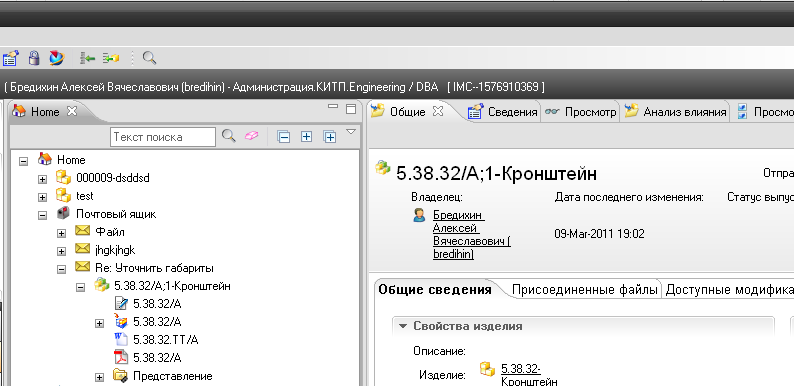Switch to the Анализ влияния tab
The height and width of the screenshot is (386, 794).
click(x=685, y=112)
